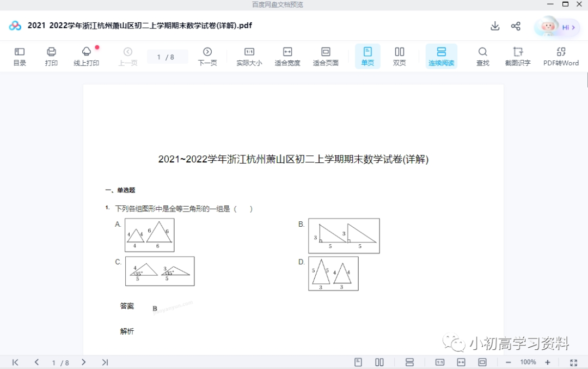Click the 一、单选题 section heading
This screenshot has height=369, width=588.
120,190
